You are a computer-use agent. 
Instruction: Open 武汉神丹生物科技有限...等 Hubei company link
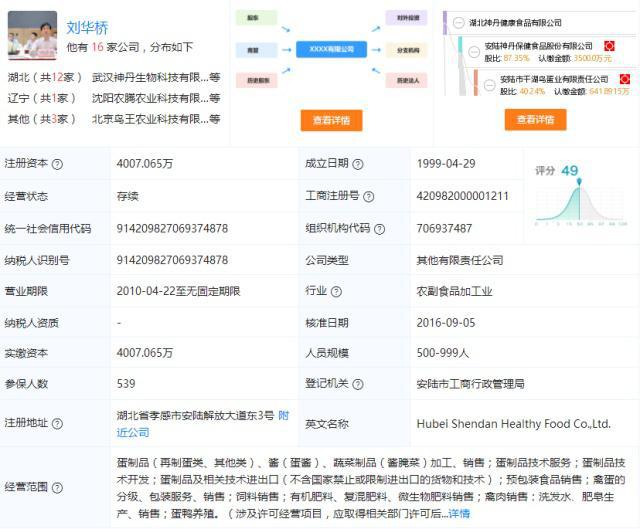156,77
